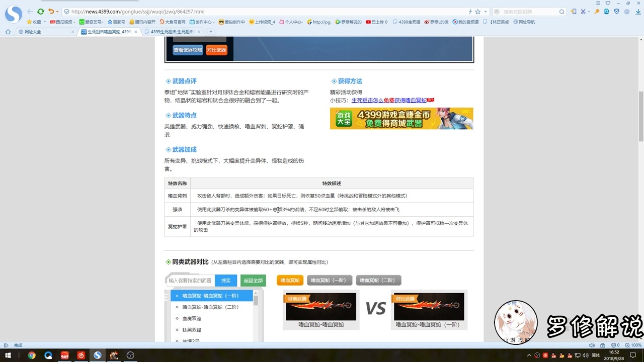The width and height of the screenshot is (644, 362).
Task: Click the weapon search input field
Action: click(190, 281)
